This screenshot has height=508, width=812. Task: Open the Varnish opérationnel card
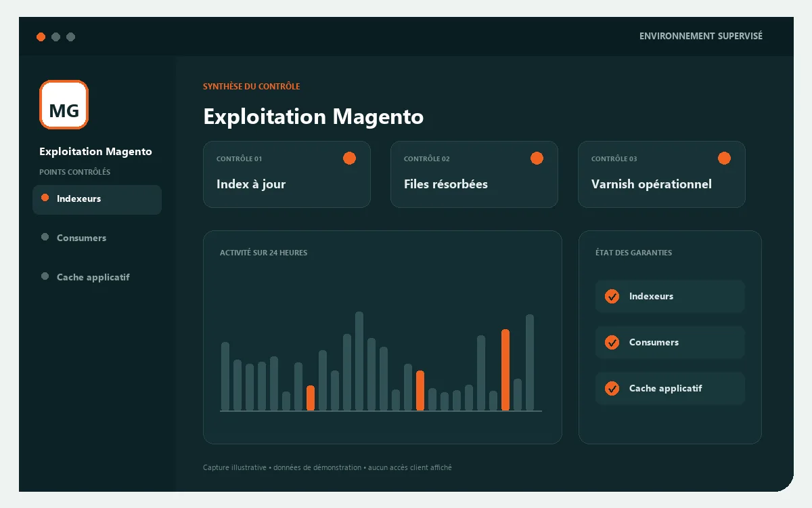tap(662, 174)
